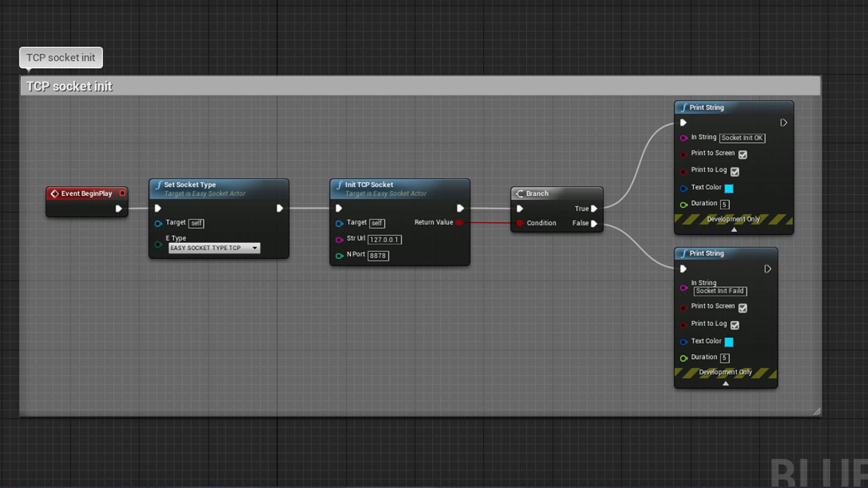Viewport: 868px width, 488px height.
Task: Open the EASY SOCKET TYPE TCP dropdown
Action: (x=214, y=248)
